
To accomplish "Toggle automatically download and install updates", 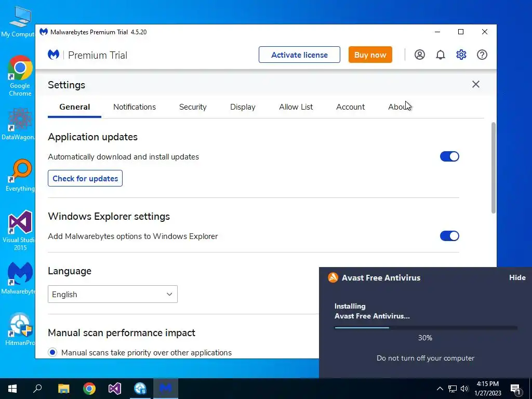I will [x=449, y=156].
